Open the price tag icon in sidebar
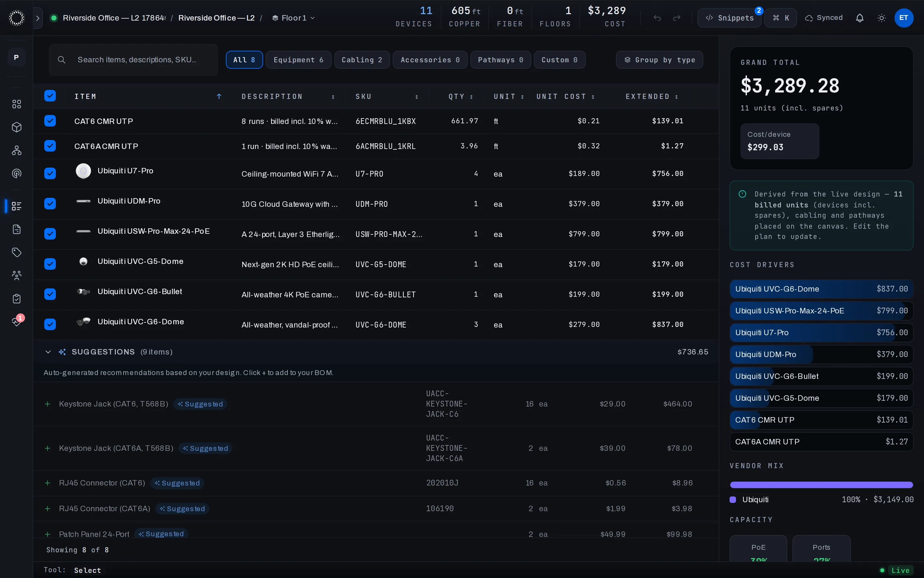The height and width of the screenshot is (578, 924). click(16, 252)
